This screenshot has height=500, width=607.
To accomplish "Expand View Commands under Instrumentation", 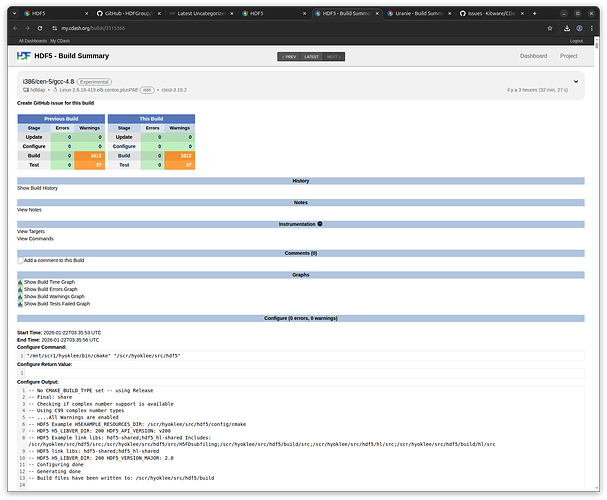I will point(35,239).
